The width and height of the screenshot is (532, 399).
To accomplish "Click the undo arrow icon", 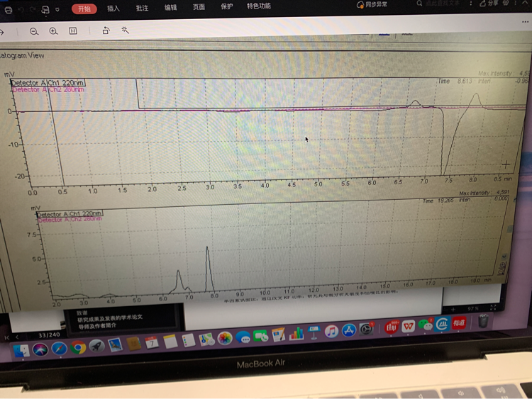I will tap(21, 10).
